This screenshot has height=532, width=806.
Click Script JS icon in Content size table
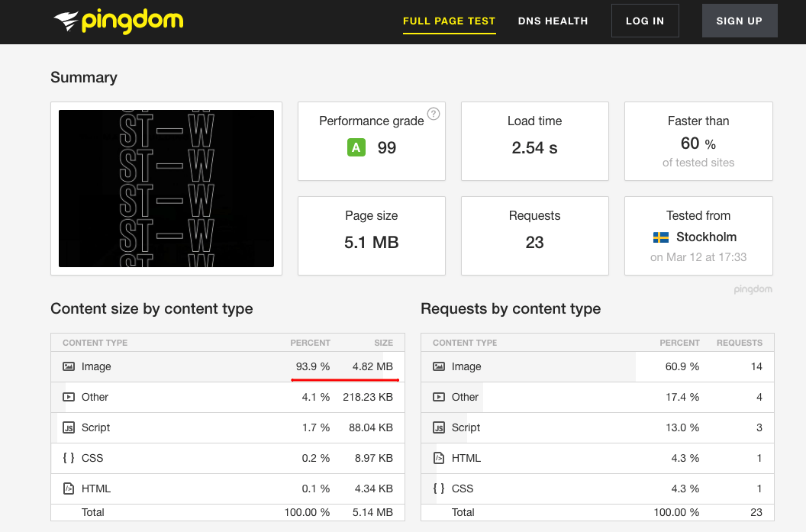(x=69, y=427)
